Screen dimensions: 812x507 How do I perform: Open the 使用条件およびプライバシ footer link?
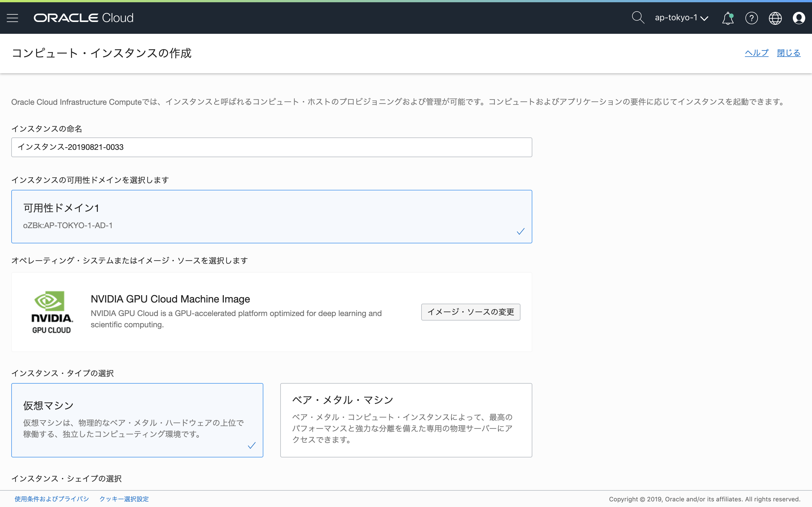52,499
